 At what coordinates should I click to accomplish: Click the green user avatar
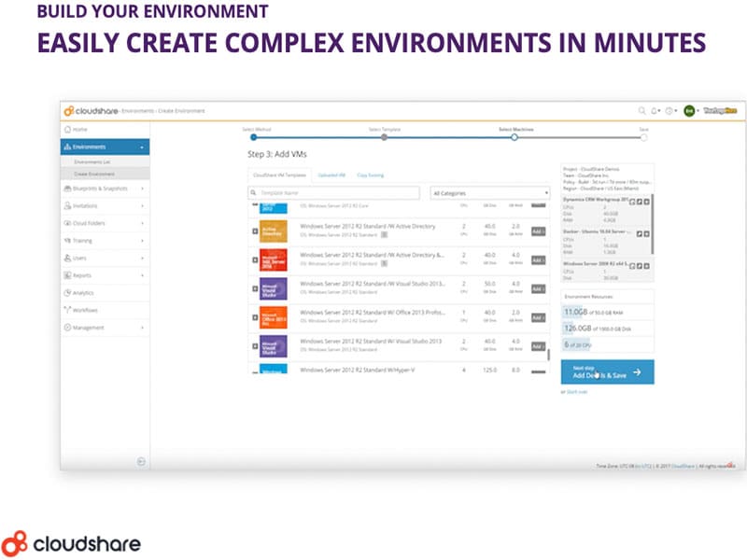[x=689, y=110]
